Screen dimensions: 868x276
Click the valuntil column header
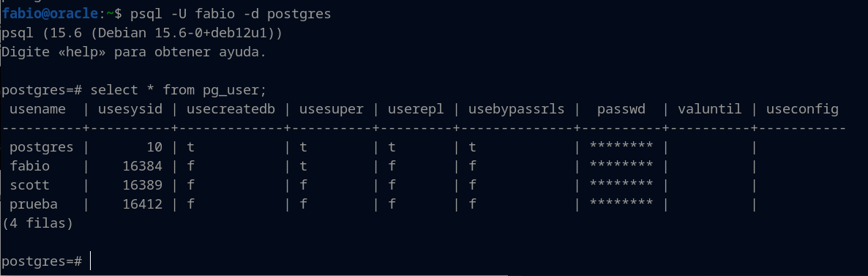(710, 109)
